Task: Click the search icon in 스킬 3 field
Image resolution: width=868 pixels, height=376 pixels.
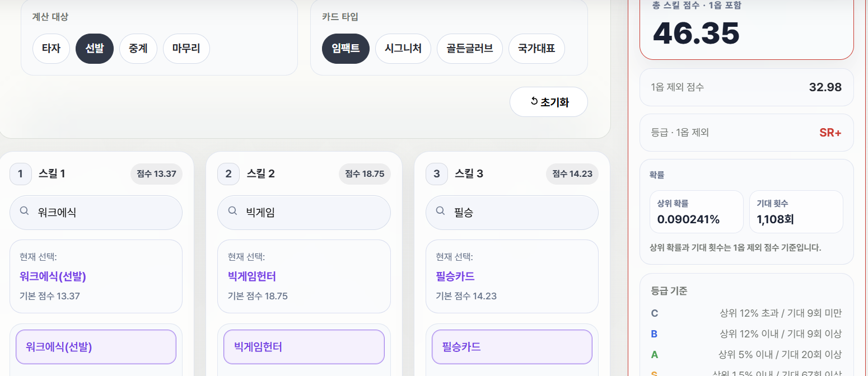Action: [x=441, y=211]
